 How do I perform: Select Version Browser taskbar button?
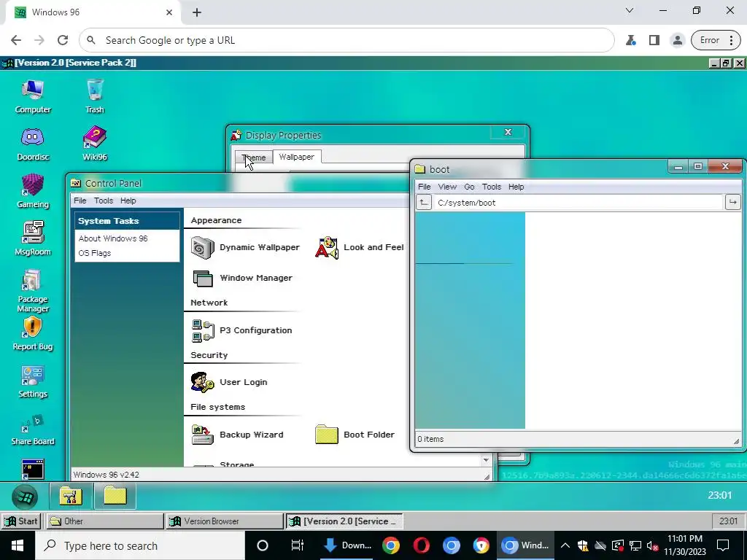[225, 521]
